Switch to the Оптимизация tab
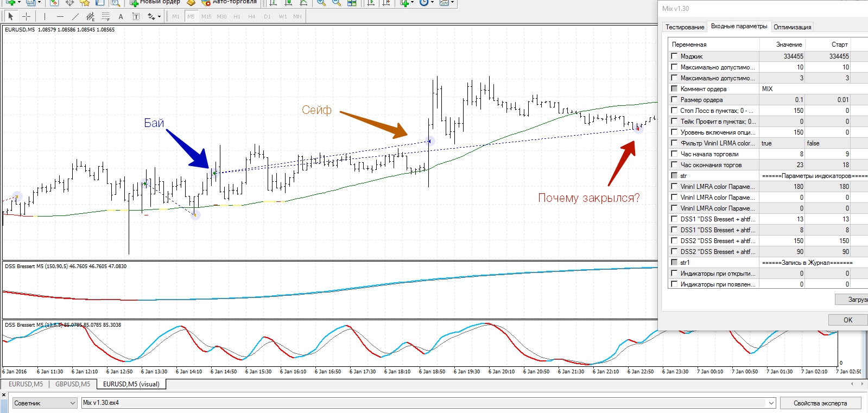The image size is (868, 413). [793, 27]
